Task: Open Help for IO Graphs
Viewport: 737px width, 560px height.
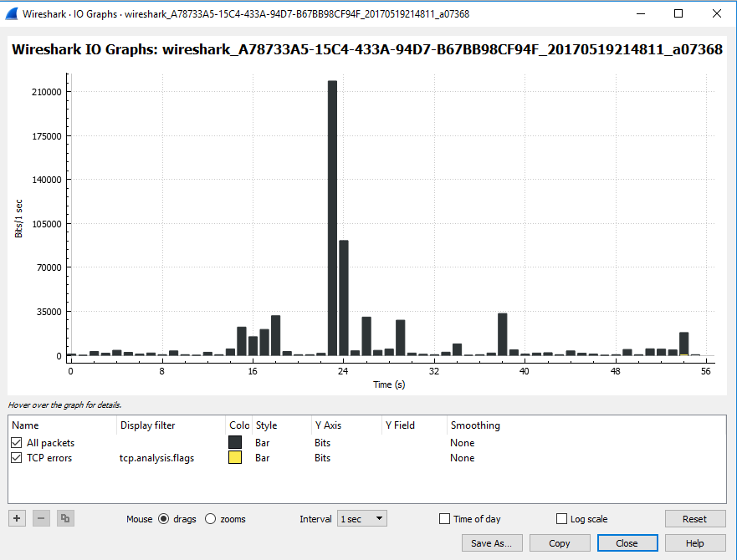Action: (x=694, y=543)
